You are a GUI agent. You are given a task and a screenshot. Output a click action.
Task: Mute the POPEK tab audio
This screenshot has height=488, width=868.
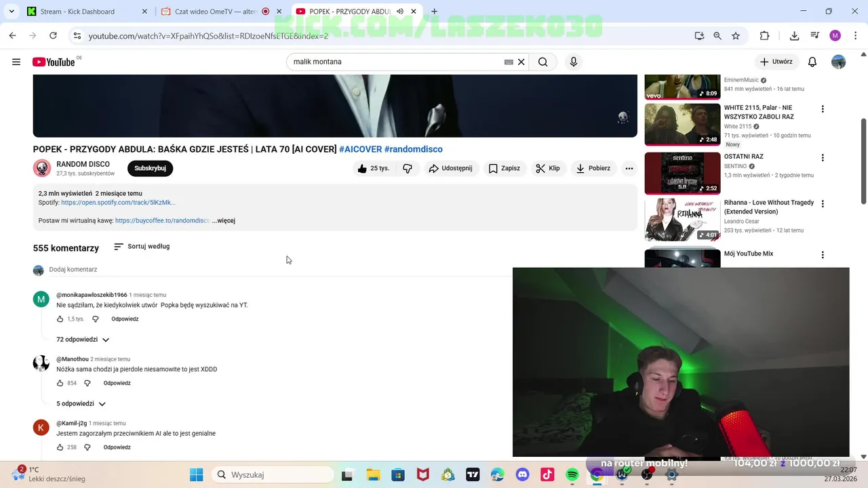[x=400, y=12]
